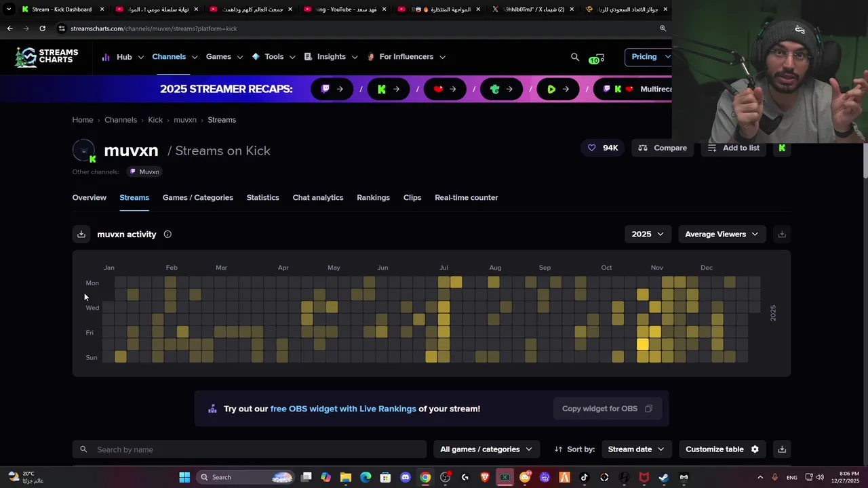Open TikTok from the taskbar
This screenshot has width=868, height=488.
(585, 477)
